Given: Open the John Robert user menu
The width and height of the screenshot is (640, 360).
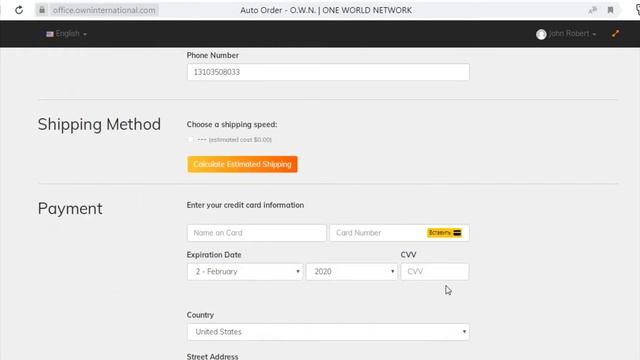Looking at the screenshot, I should coord(566,34).
